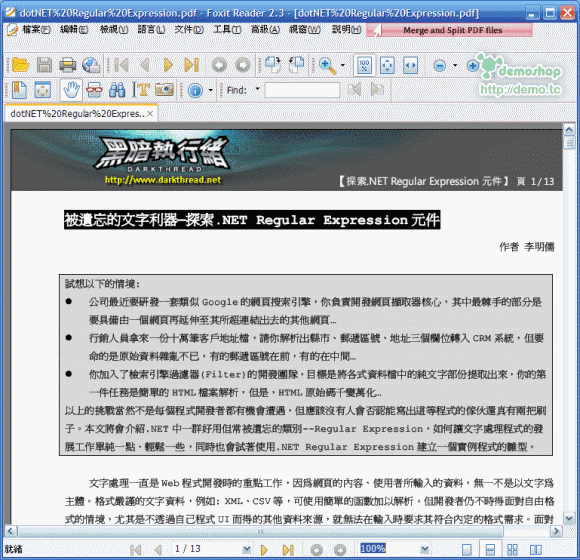Screen dimensions: 580x560
Task: Click the blue info icon
Action: tap(195, 90)
